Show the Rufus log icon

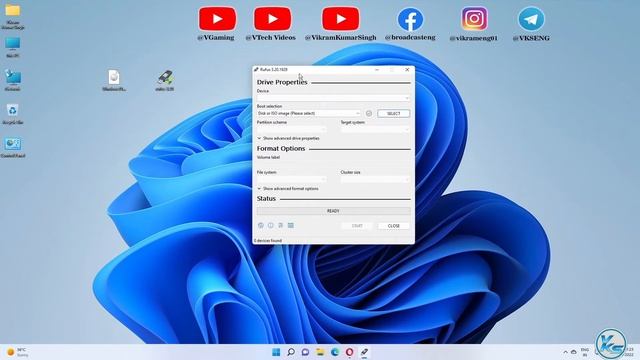click(x=291, y=225)
